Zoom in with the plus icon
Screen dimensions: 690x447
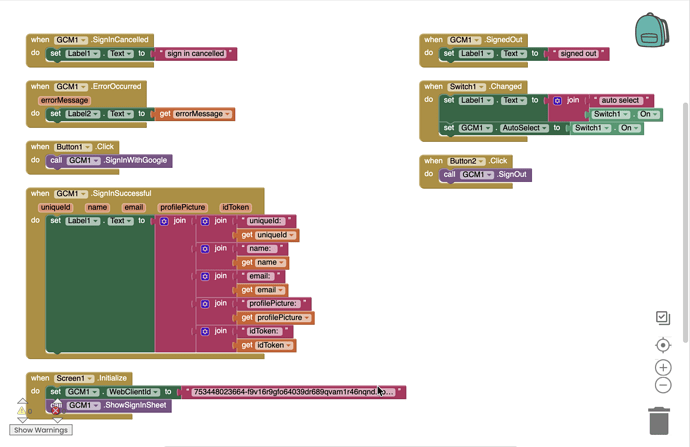663,367
